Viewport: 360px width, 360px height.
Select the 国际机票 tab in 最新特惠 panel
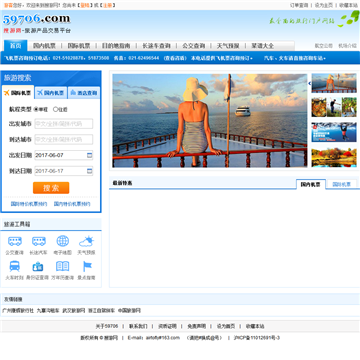(342, 184)
